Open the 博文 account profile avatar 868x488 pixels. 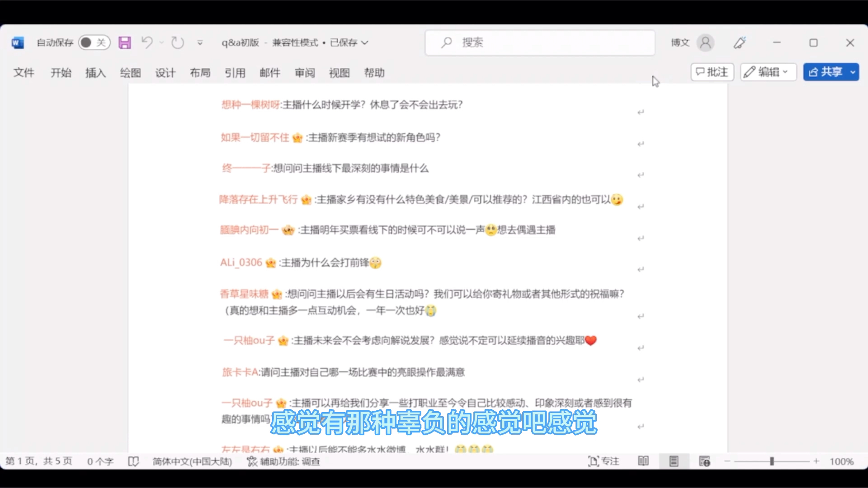coord(705,42)
